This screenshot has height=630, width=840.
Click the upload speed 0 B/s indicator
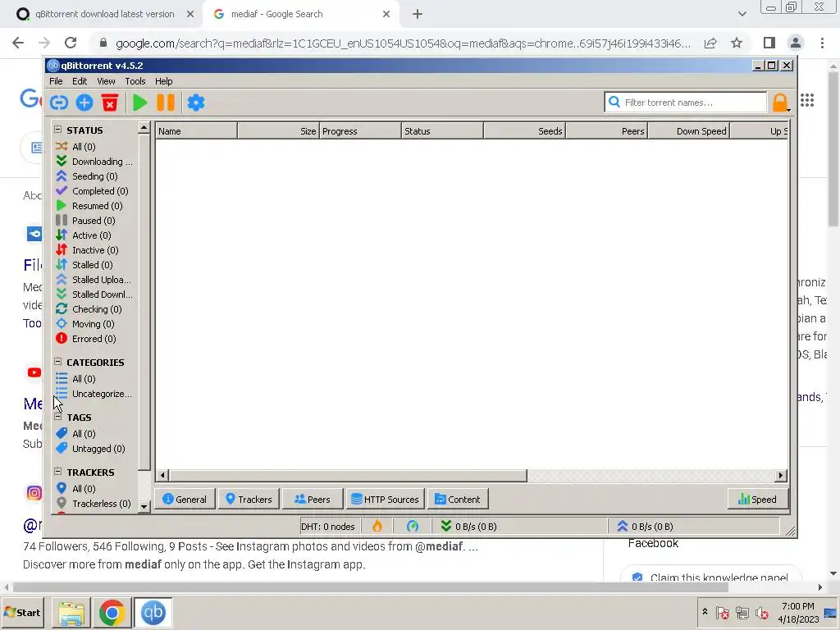tap(645, 527)
